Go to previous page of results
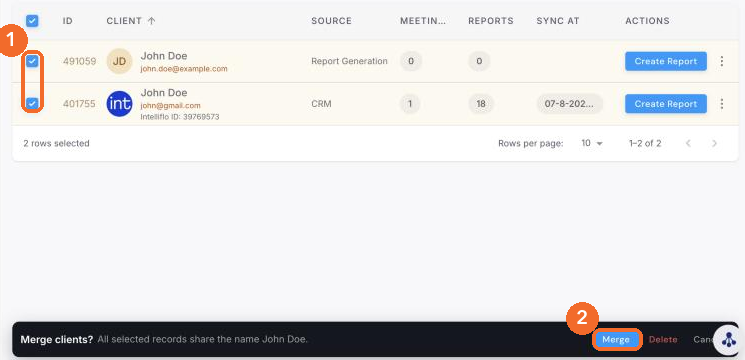 point(688,143)
